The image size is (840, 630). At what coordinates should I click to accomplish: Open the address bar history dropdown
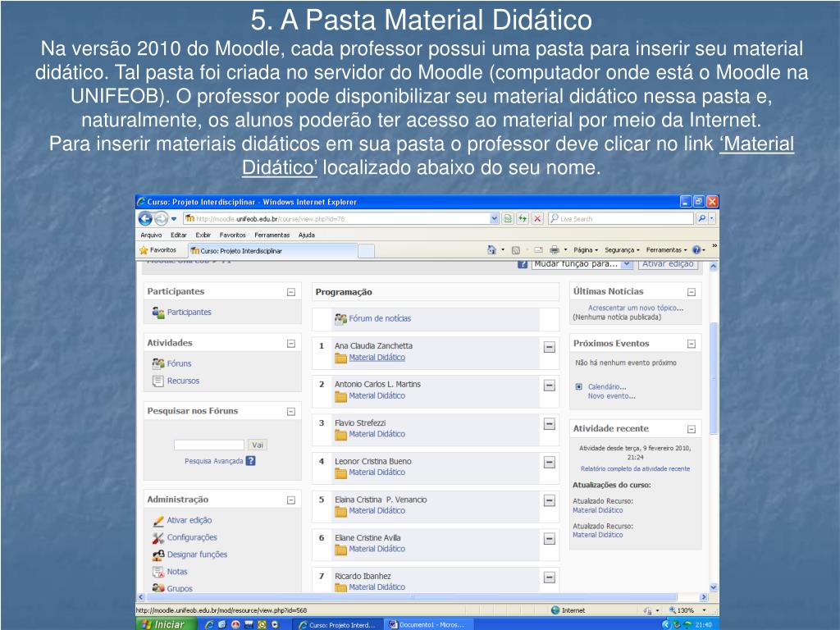pos(494,218)
